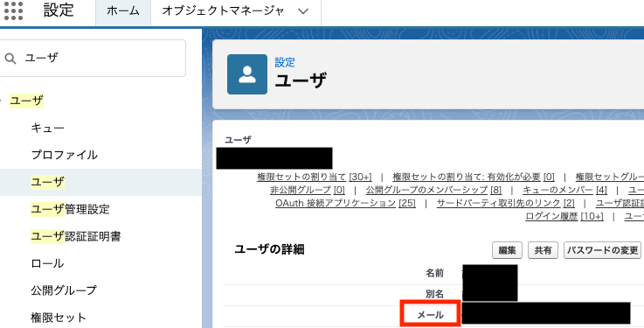This screenshot has height=328, width=644.
Task: Click the ユーザの詳細 section heading
Action: point(269,249)
